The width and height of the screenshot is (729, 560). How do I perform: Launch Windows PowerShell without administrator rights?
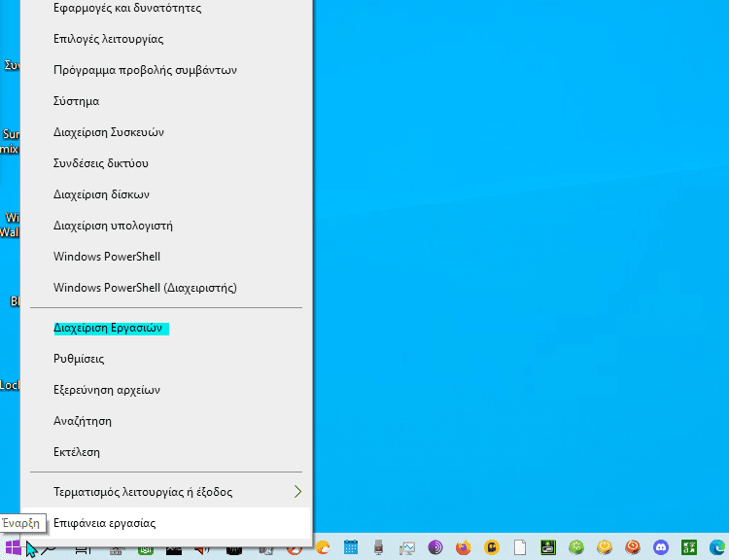(166, 257)
